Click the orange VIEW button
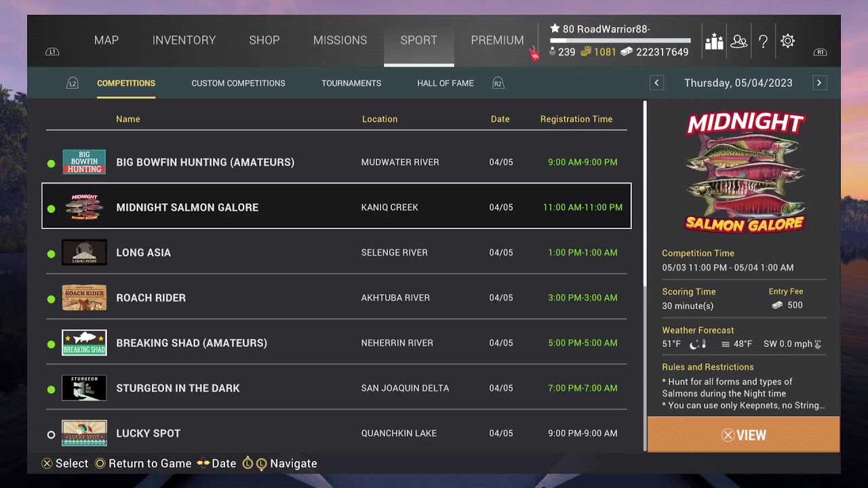 [x=744, y=434]
